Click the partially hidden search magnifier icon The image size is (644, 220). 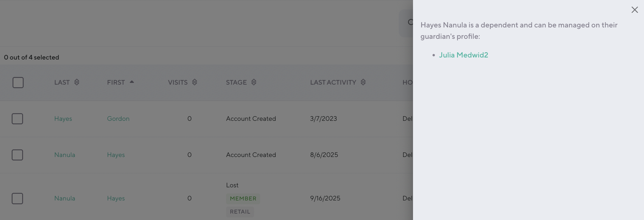click(410, 22)
